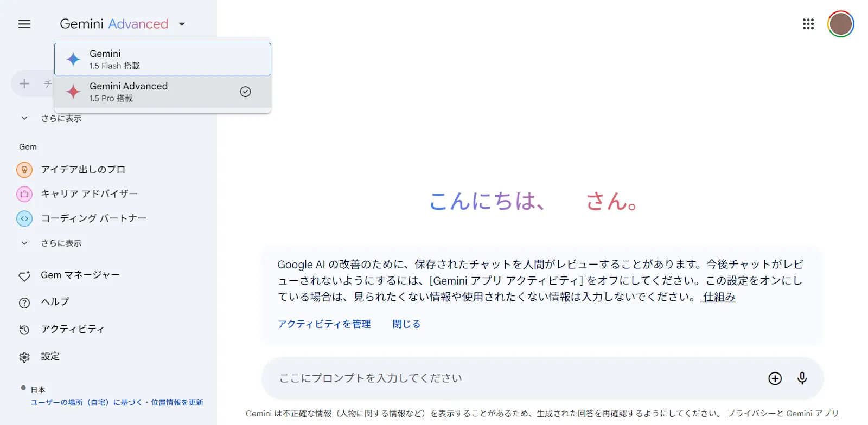Click the Gemini Advanced title text

click(114, 24)
